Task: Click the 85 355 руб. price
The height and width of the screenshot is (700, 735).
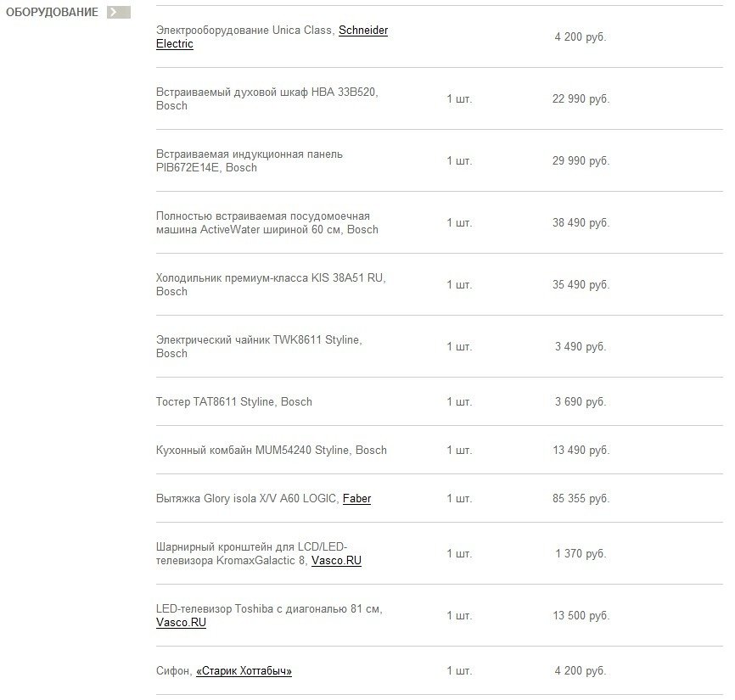Action: [x=581, y=499]
